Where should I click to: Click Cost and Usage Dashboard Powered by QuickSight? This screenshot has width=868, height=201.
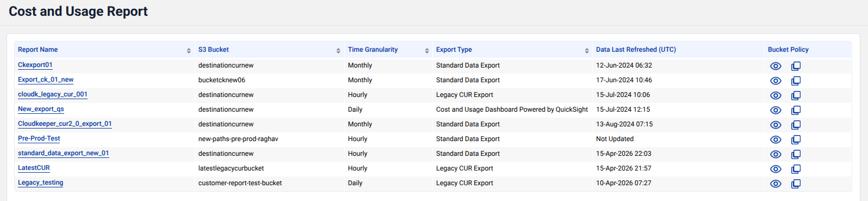[x=512, y=109]
